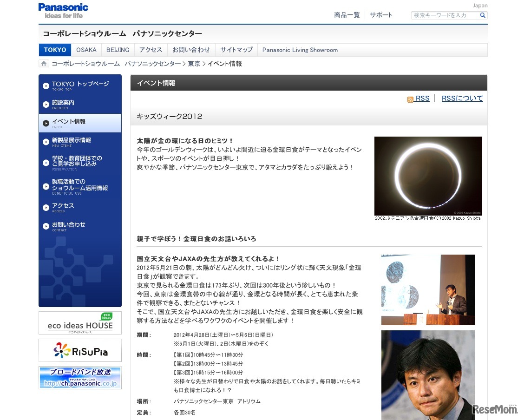Open Panasonic Living Showroom tab
This screenshot has width=524, height=420.
coord(300,50)
